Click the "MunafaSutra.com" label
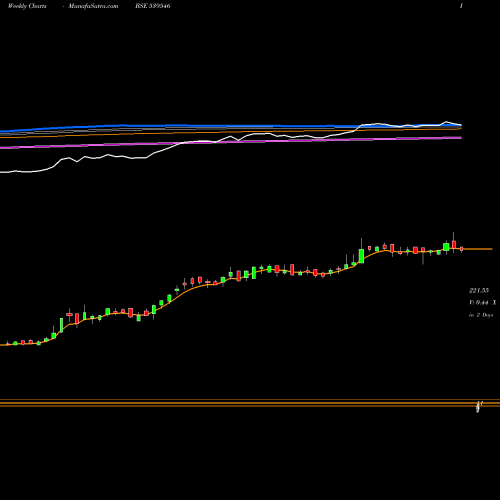The height and width of the screenshot is (500, 500). pos(93,6)
